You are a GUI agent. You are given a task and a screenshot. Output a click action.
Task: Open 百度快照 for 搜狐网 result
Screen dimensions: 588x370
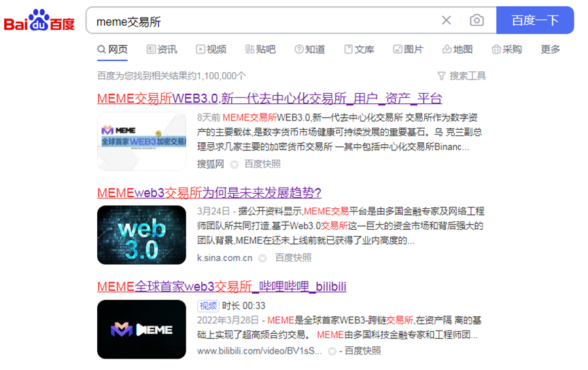click(262, 165)
